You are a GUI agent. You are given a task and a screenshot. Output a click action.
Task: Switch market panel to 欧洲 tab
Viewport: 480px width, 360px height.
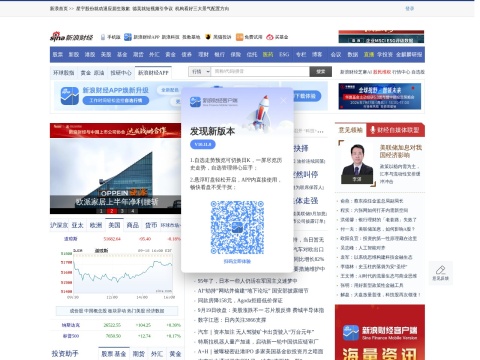click(x=96, y=225)
